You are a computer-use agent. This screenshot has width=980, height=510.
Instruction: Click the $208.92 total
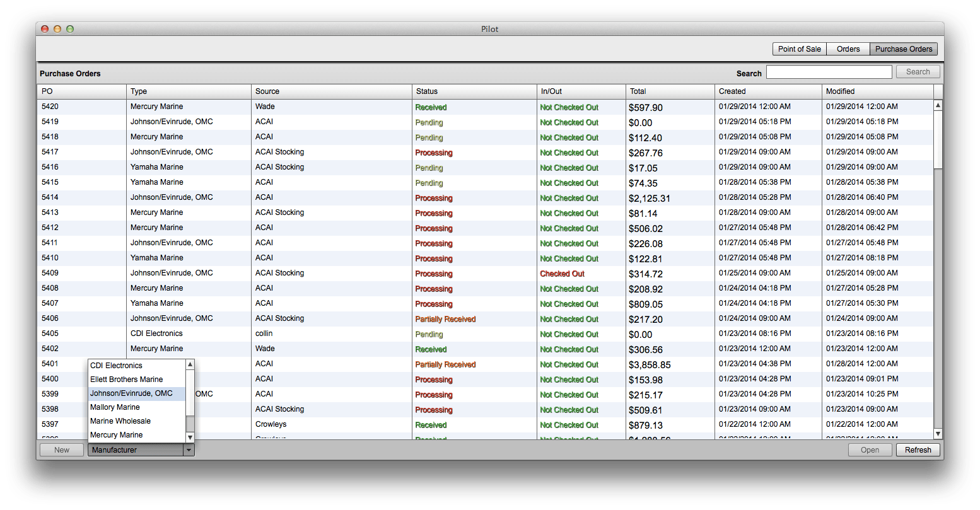coord(646,289)
